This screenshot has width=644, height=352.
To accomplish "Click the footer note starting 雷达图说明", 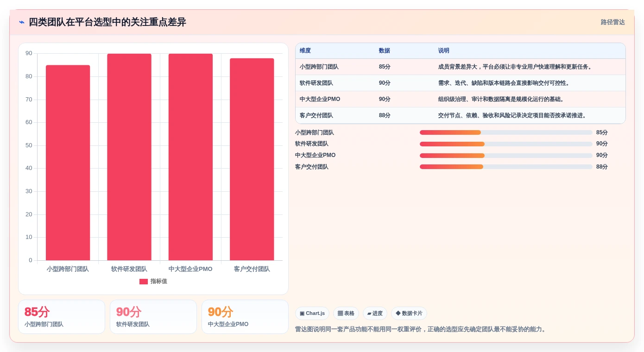I will pyautogui.click(x=421, y=329).
